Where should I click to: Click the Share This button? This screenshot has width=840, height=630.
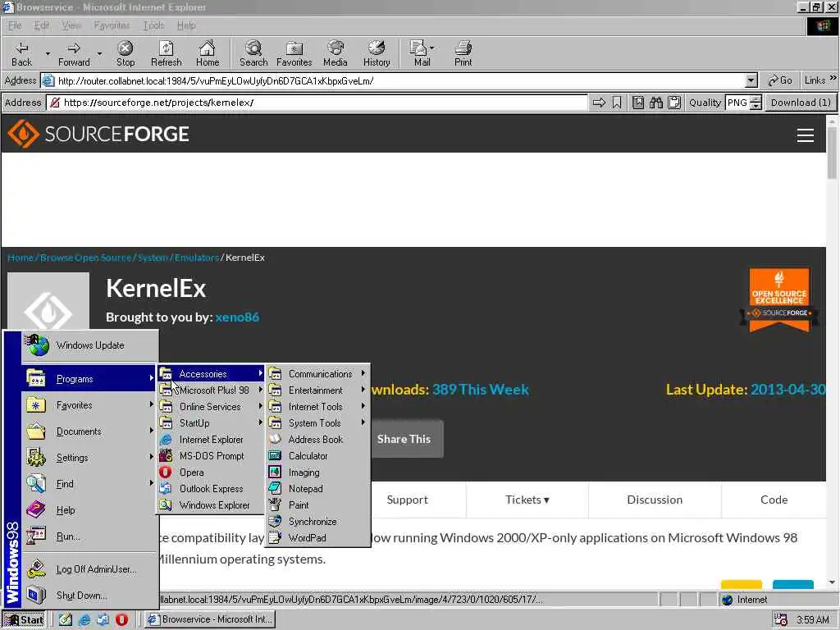pyautogui.click(x=404, y=439)
